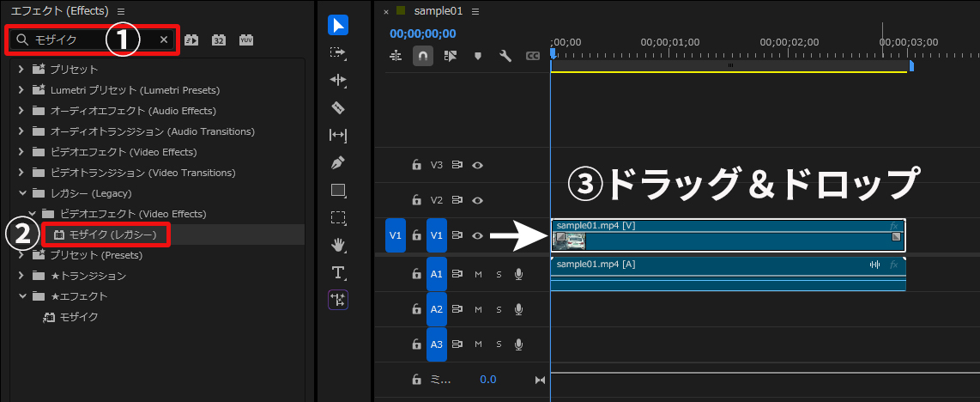
Task: Click voice-over record mic on A3
Action: pyautogui.click(x=519, y=344)
